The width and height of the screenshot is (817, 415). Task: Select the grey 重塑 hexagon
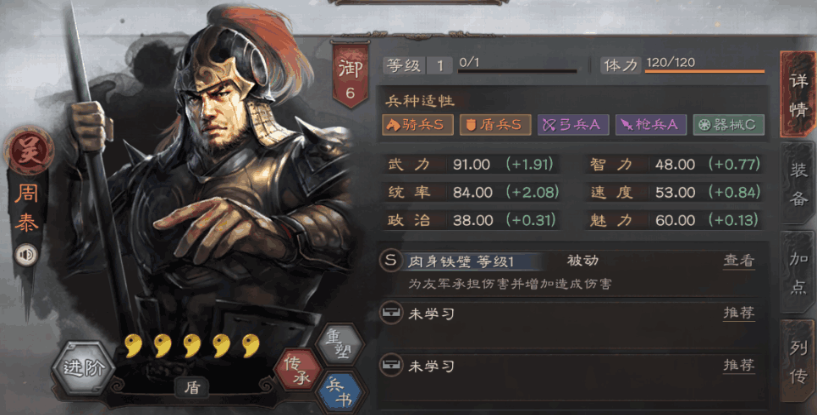[340, 345]
